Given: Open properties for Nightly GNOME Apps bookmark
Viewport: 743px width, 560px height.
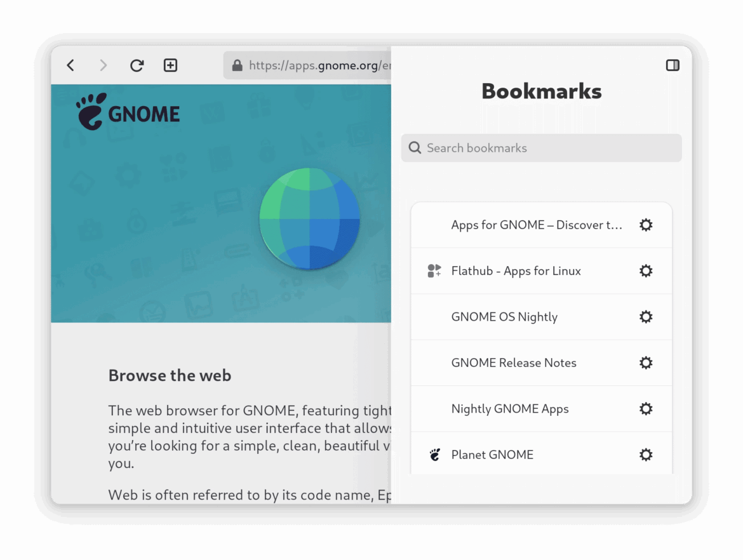Looking at the screenshot, I should click(x=645, y=408).
